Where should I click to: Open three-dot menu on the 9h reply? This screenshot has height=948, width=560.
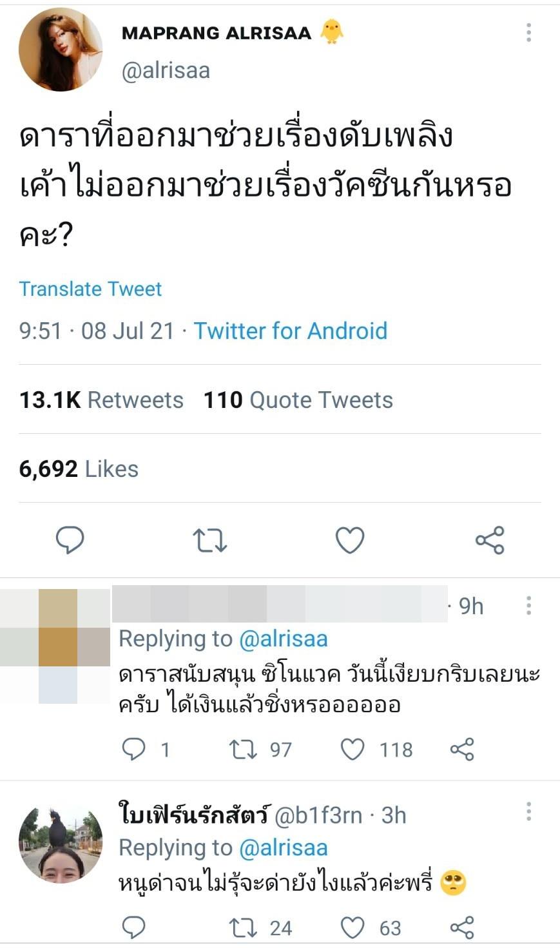click(528, 605)
